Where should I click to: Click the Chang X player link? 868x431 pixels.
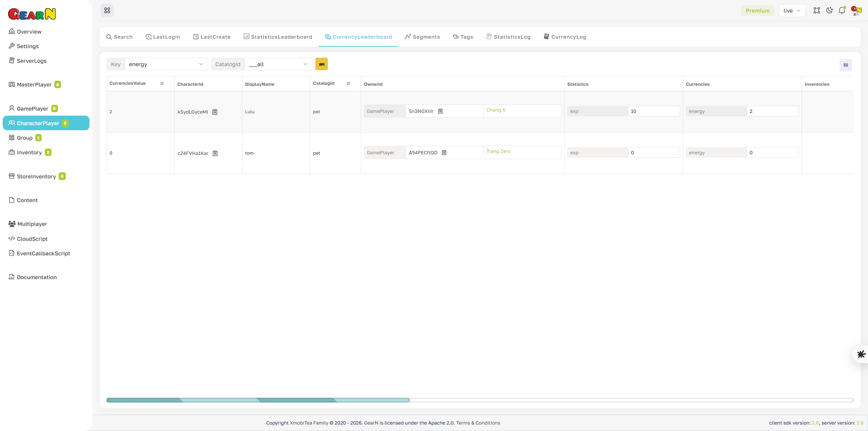(496, 110)
